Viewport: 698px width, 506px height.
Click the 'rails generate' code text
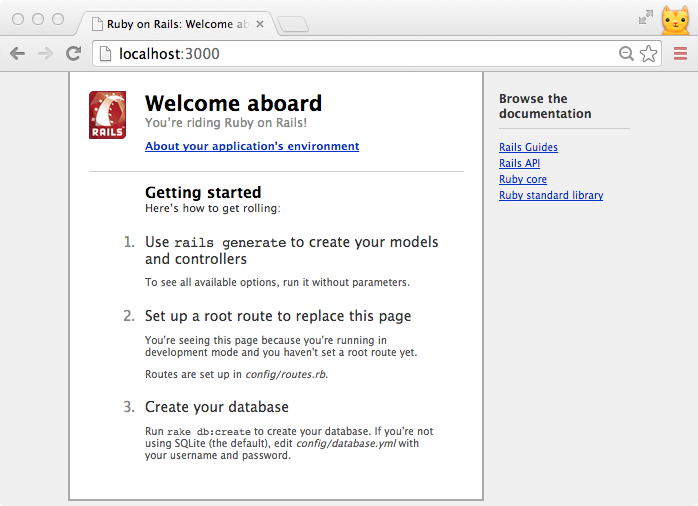(x=230, y=243)
